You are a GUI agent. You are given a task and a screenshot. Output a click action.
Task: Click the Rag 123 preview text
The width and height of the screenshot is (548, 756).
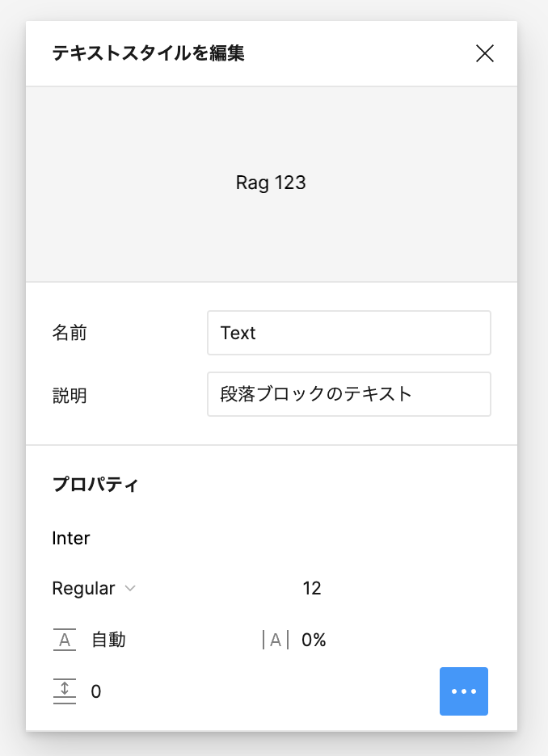pyautogui.click(x=271, y=183)
